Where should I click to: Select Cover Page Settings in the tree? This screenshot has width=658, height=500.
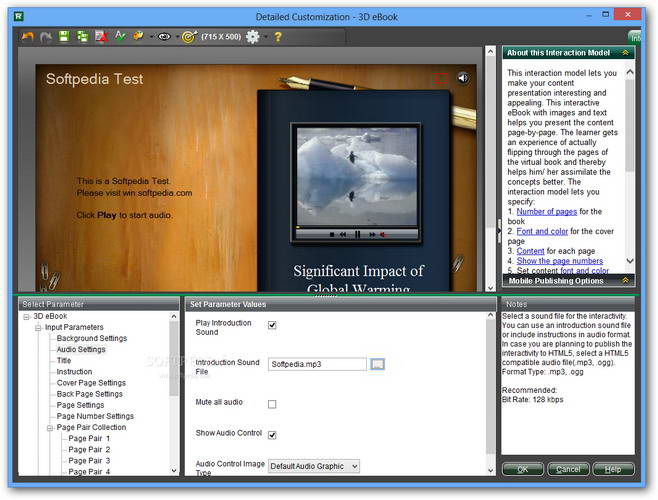click(x=91, y=383)
